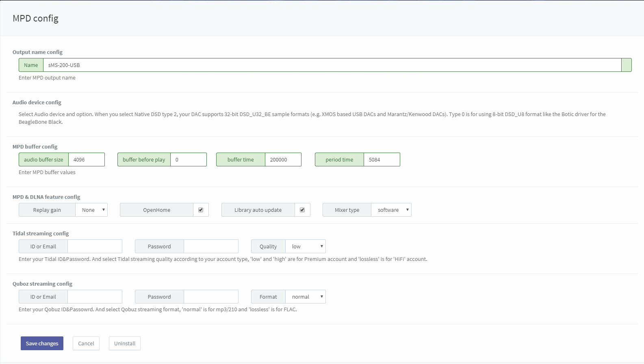Click the Uninstall button
The width and height of the screenshot is (644, 364).
click(124, 343)
